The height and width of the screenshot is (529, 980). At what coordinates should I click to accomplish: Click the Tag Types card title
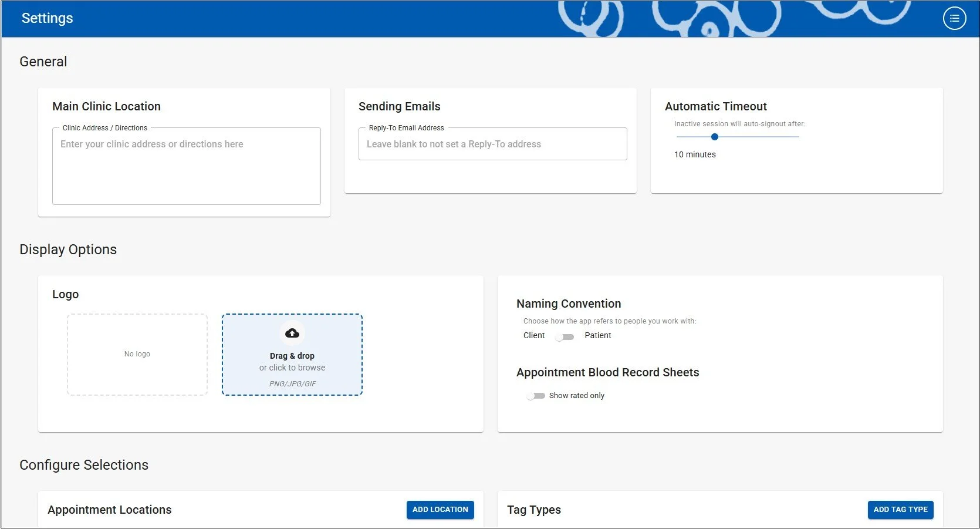(x=533, y=510)
